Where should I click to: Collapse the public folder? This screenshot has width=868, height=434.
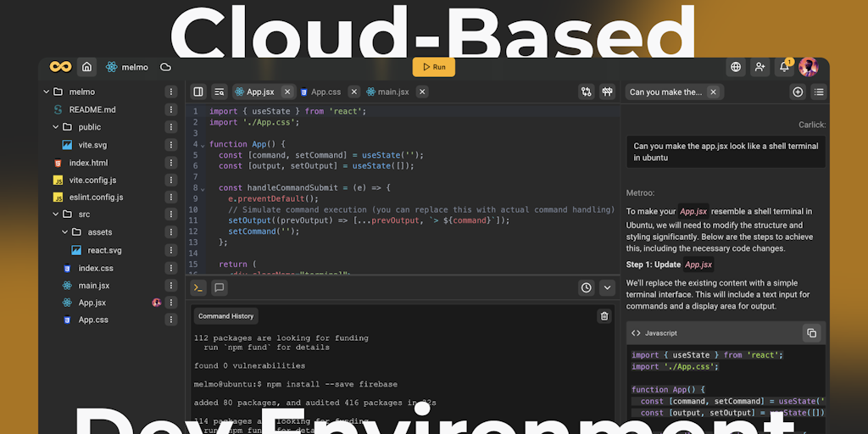click(56, 127)
